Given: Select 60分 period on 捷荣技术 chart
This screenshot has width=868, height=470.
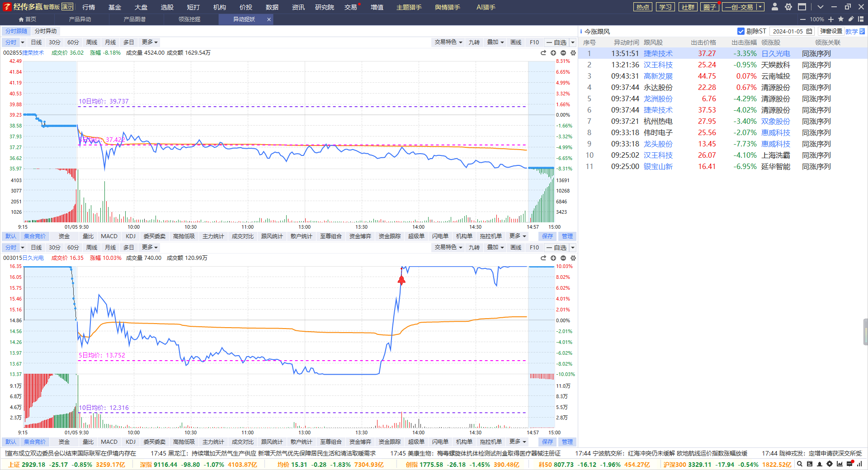Looking at the screenshot, I should pyautogui.click(x=73, y=42).
